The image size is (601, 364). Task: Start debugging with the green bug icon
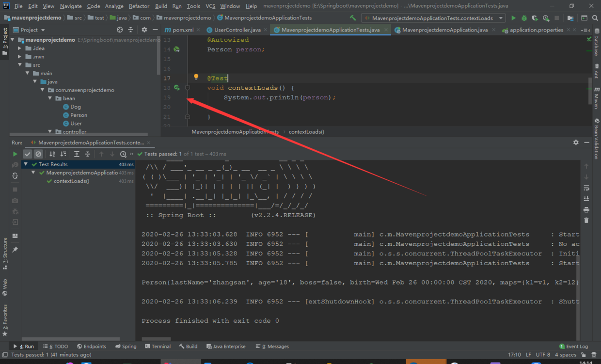pyautogui.click(x=524, y=18)
